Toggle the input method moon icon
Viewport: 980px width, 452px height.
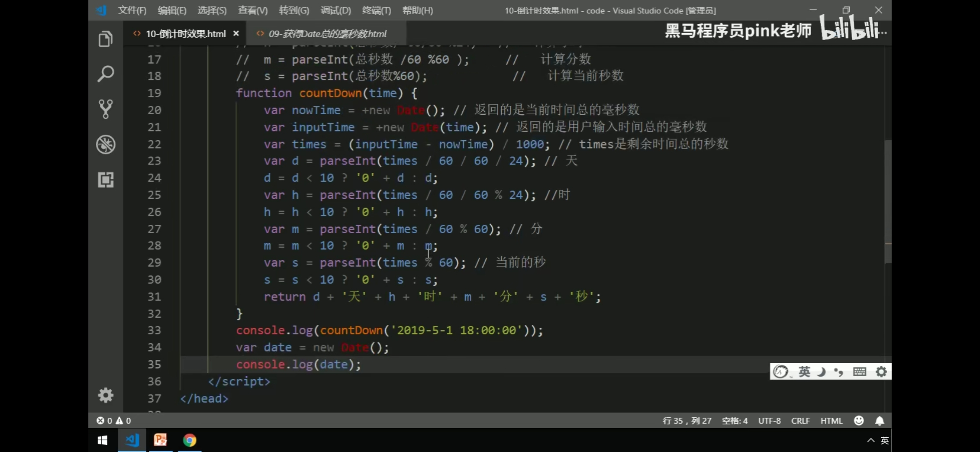(x=821, y=372)
